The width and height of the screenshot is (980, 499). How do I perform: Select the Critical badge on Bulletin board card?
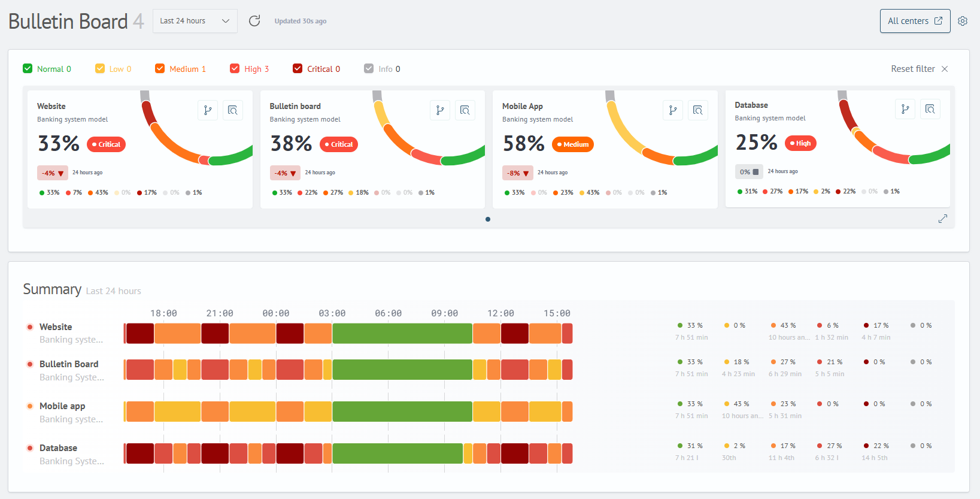tap(339, 144)
